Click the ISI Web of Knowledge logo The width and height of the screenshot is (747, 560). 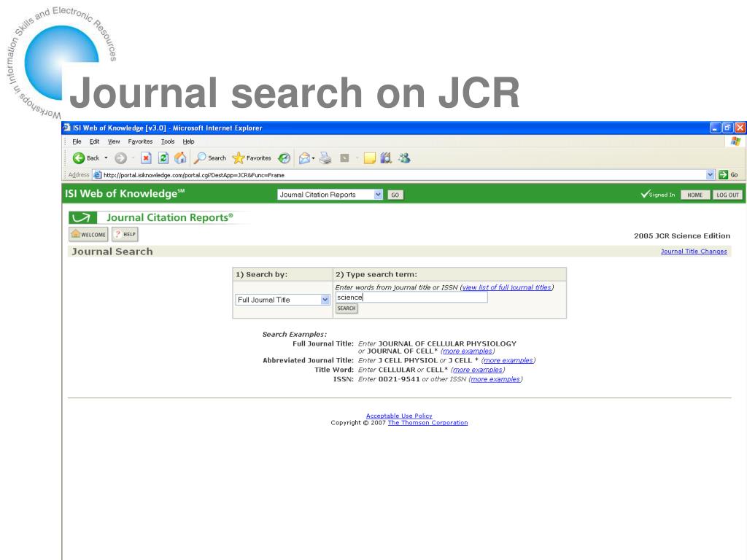point(125,193)
